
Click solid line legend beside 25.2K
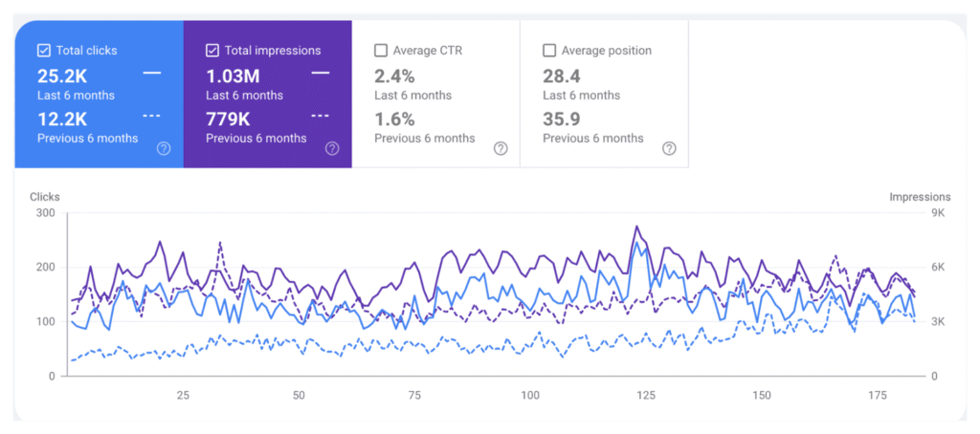pyautogui.click(x=152, y=74)
